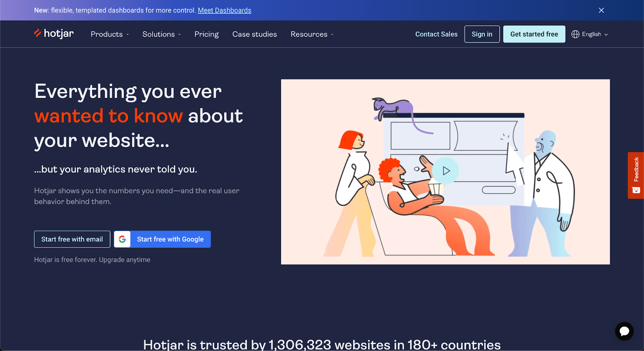Click the globe language icon

[x=576, y=34]
